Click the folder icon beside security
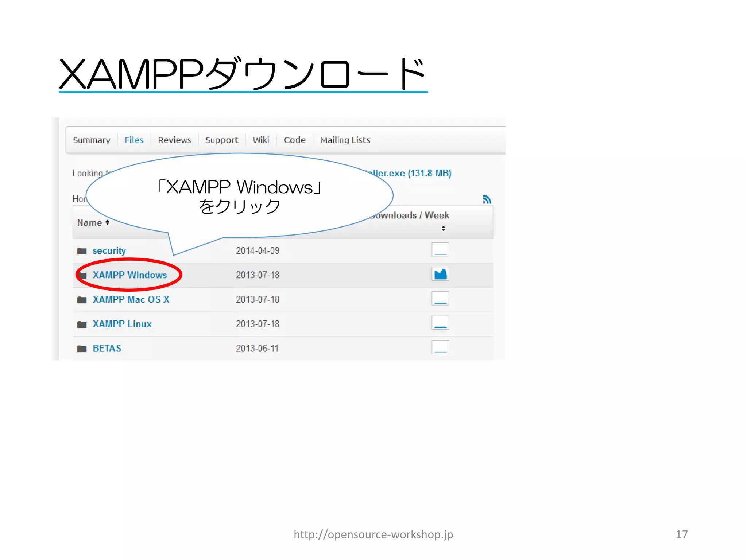Screen dimensions: 747x560 click(x=82, y=251)
